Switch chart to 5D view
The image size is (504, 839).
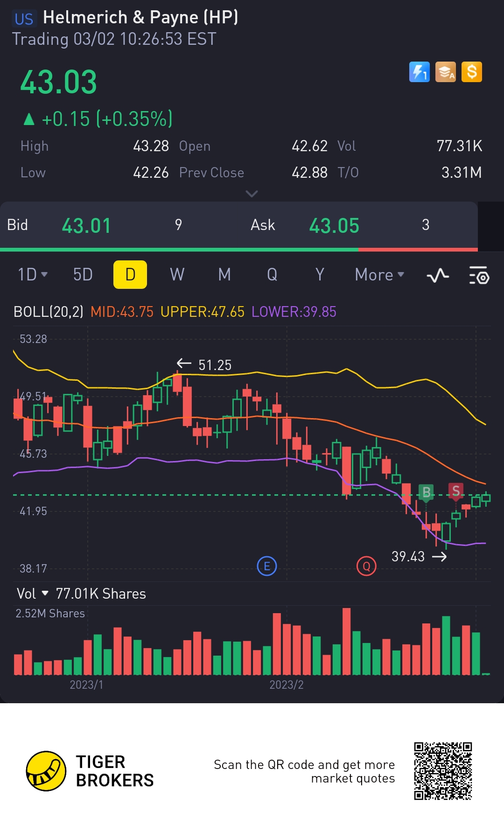pyautogui.click(x=83, y=274)
